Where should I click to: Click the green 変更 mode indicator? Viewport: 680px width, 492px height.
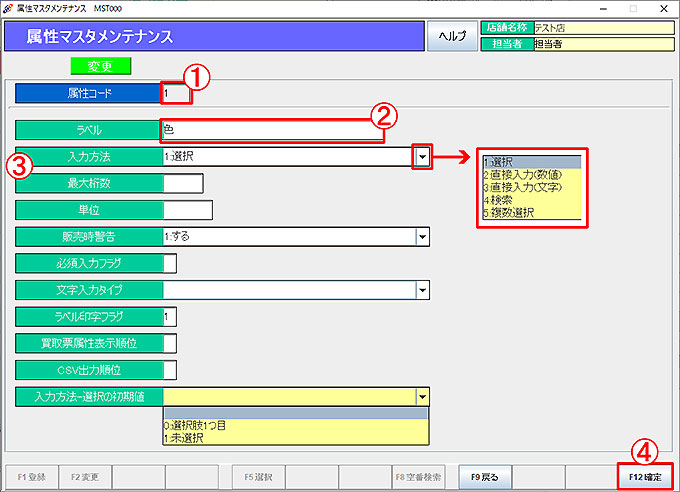pyautogui.click(x=101, y=66)
